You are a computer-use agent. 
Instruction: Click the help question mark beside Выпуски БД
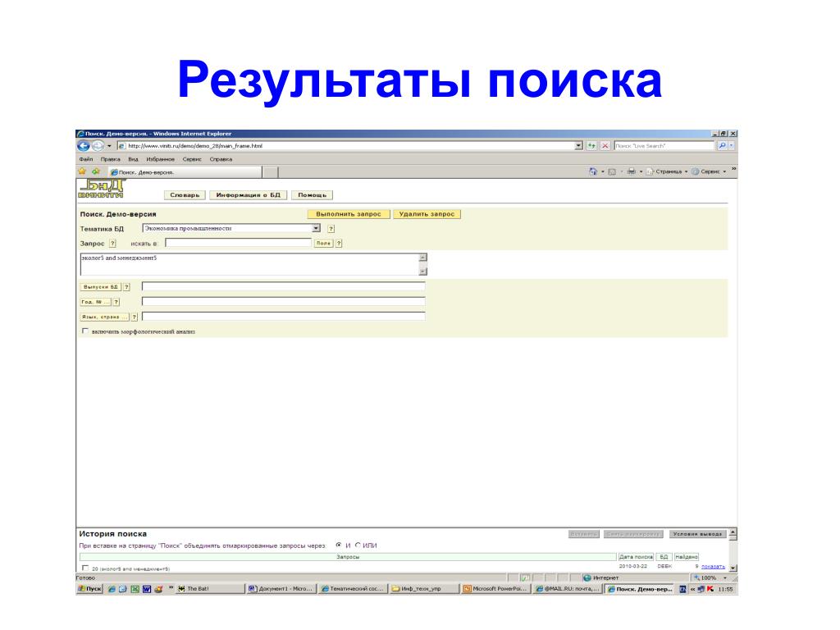pyautogui.click(x=127, y=287)
